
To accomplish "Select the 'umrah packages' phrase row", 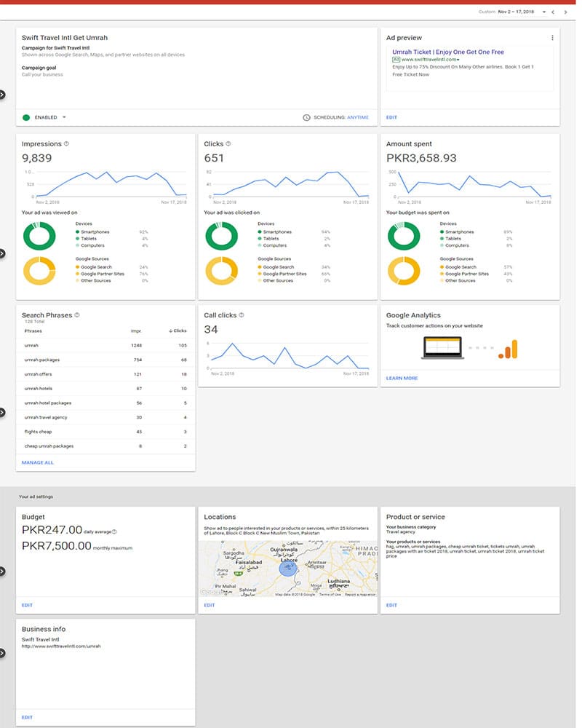I will [x=105, y=360].
